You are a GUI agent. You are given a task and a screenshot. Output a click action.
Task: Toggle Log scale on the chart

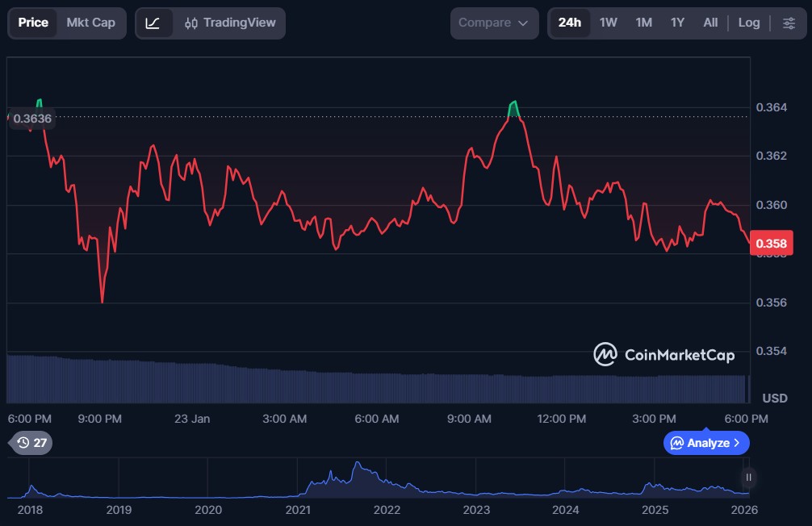[748, 23]
